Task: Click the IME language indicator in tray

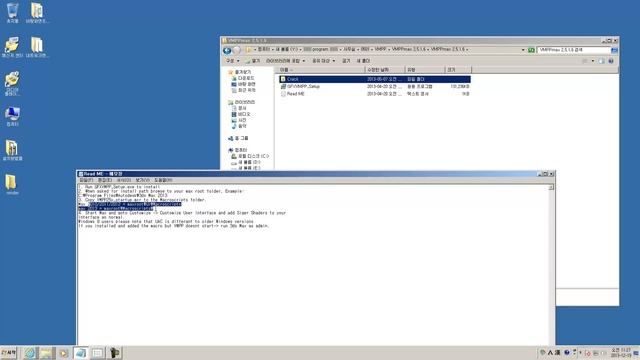Action: (550, 353)
